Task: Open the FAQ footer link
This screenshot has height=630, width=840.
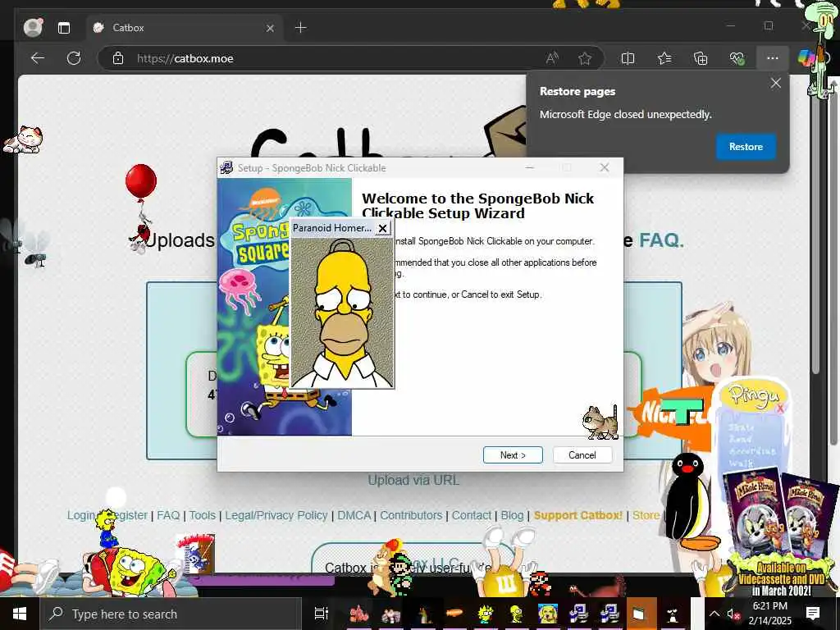Action: pyautogui.click(x=168, y=515)
